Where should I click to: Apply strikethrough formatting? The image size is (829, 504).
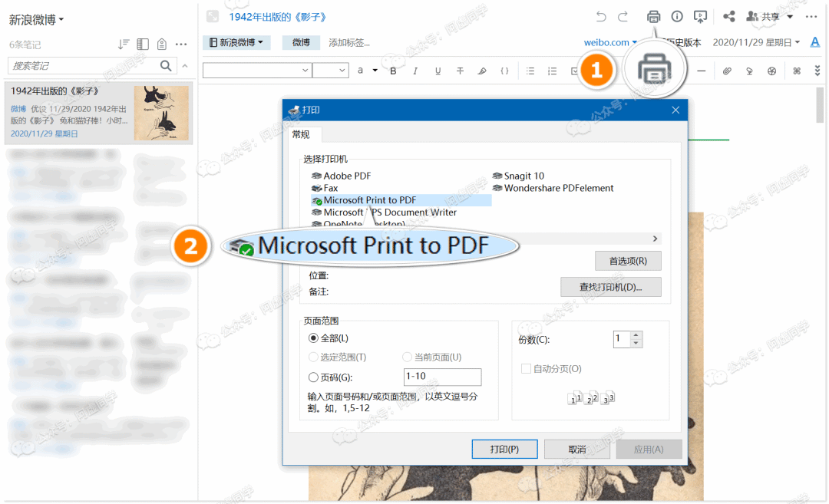460,71
